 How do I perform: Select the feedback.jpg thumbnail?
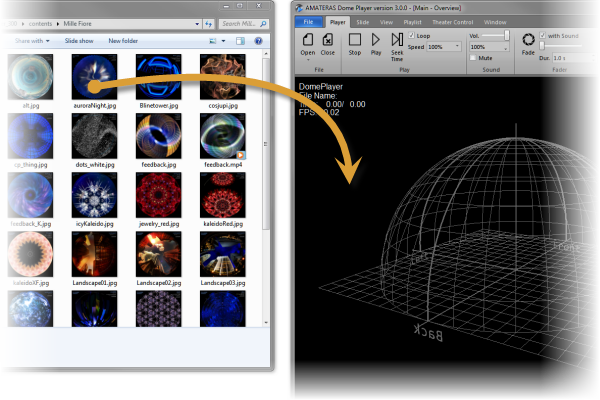pos(158,136)
